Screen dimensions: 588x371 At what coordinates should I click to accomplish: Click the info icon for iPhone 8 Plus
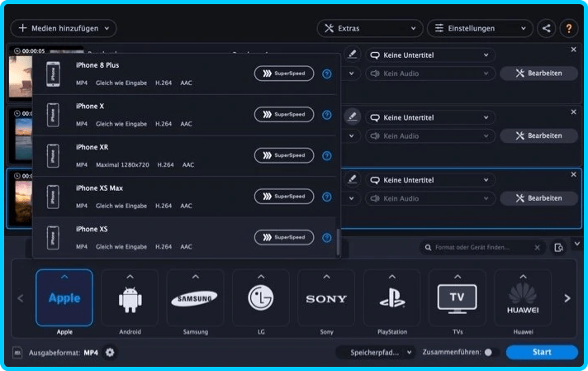pos(327,74)
